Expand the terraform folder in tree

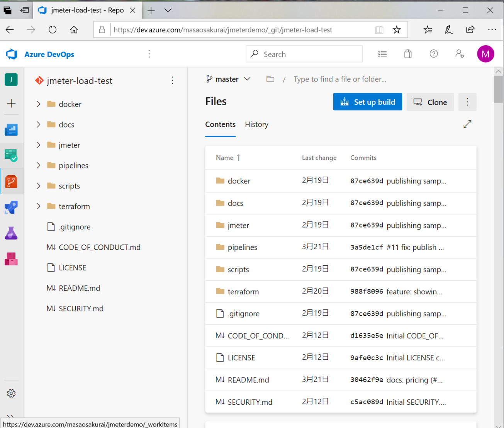[39, 206]
